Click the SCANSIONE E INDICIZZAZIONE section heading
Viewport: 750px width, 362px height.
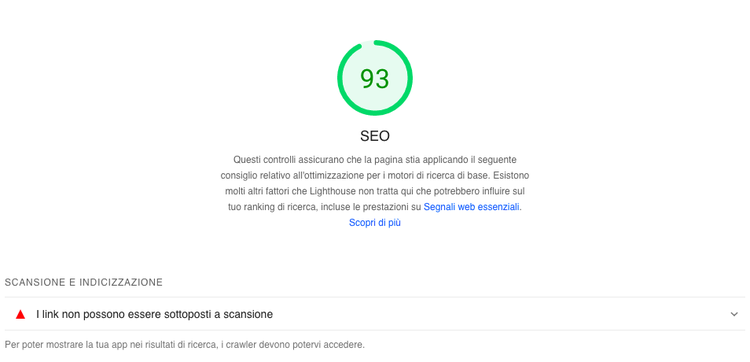[84, 283]
